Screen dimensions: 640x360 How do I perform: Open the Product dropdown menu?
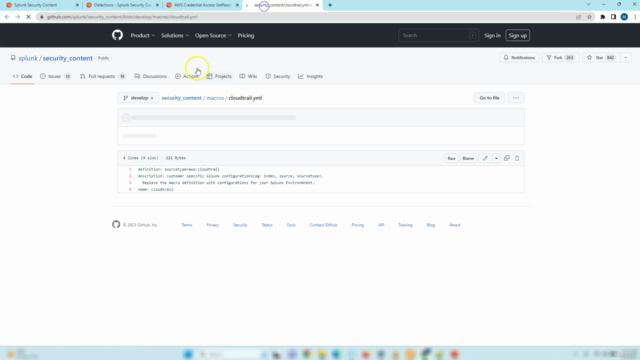point(142,36)
